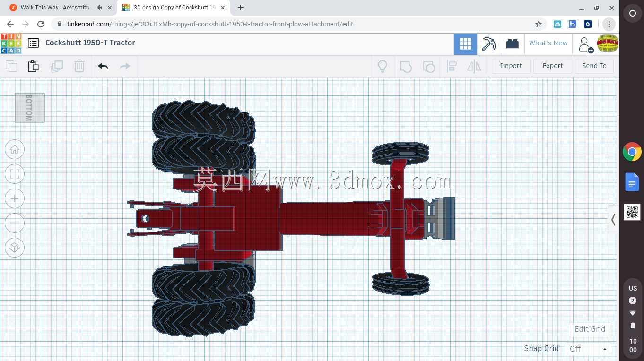Screen dimensions: 644x361
Task: Click the blue cloud extension icon
Action: click(557, 24)
